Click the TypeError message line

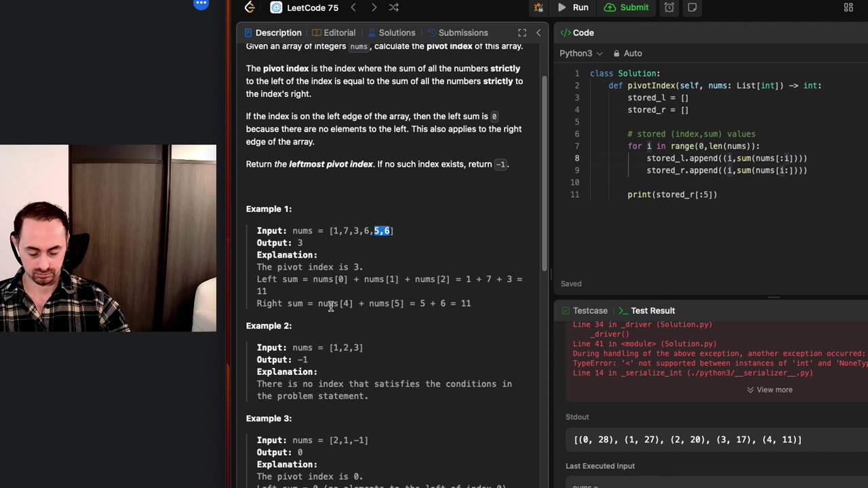[x=719, y=363]
